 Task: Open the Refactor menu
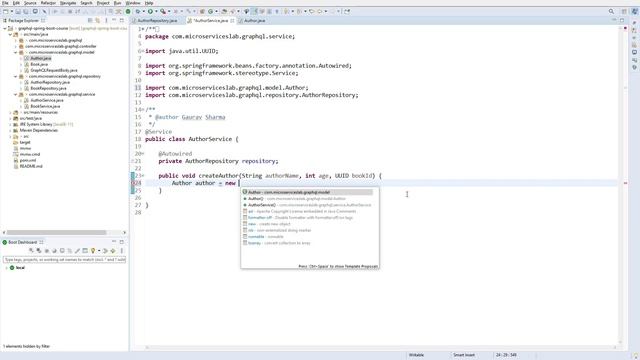pyautogui.click(x=48, y=3)
